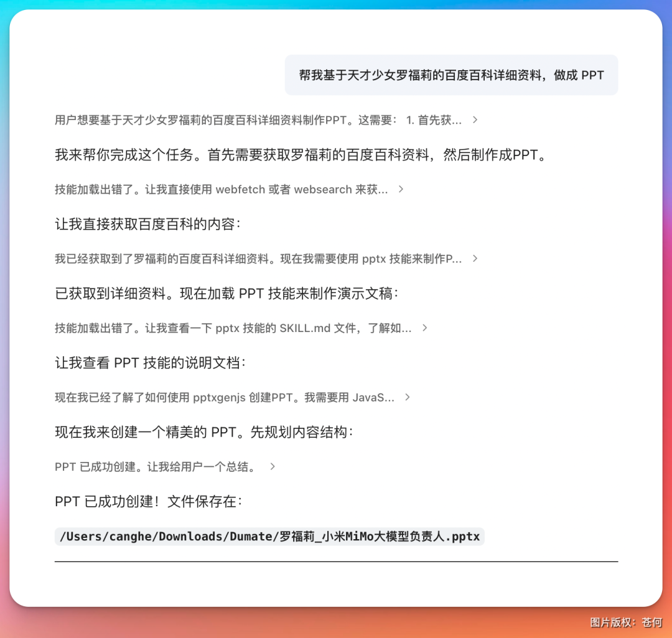This screenshot has height=638, width=672.
Task: Click the pptxgenjs 创建PPT summary text
Action: [x=224, y=397]
